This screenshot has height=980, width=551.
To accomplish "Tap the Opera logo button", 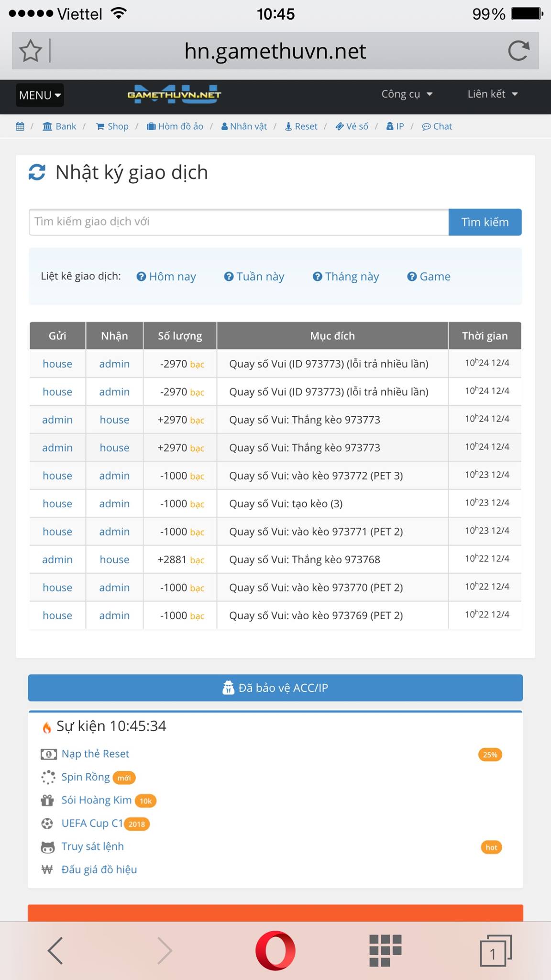I will click(275, 950).
